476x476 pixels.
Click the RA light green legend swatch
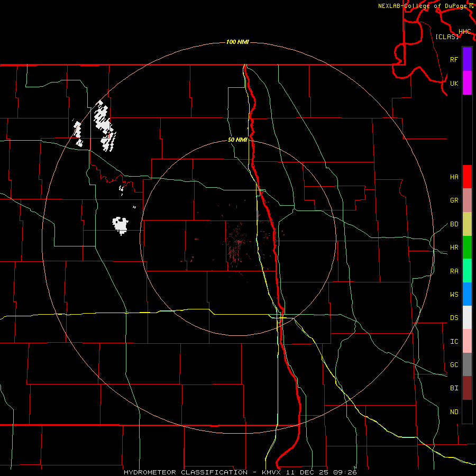pos(467,271)
